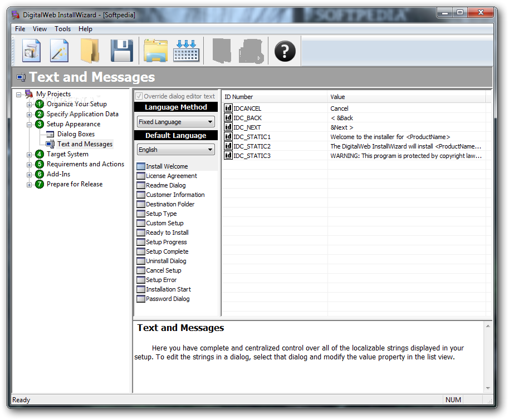Collapse the My Projects tree root

coord(19,95)
